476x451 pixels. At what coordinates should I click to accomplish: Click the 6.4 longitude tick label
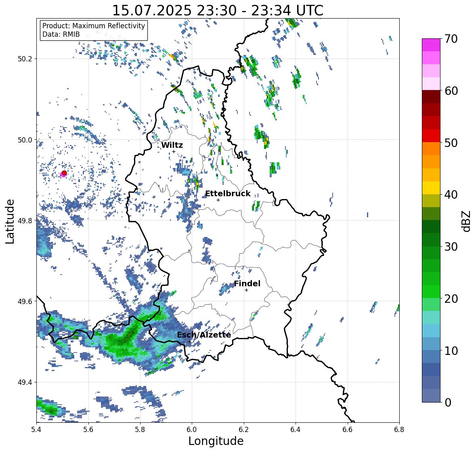pyautogui.click(x=296, y=430)
